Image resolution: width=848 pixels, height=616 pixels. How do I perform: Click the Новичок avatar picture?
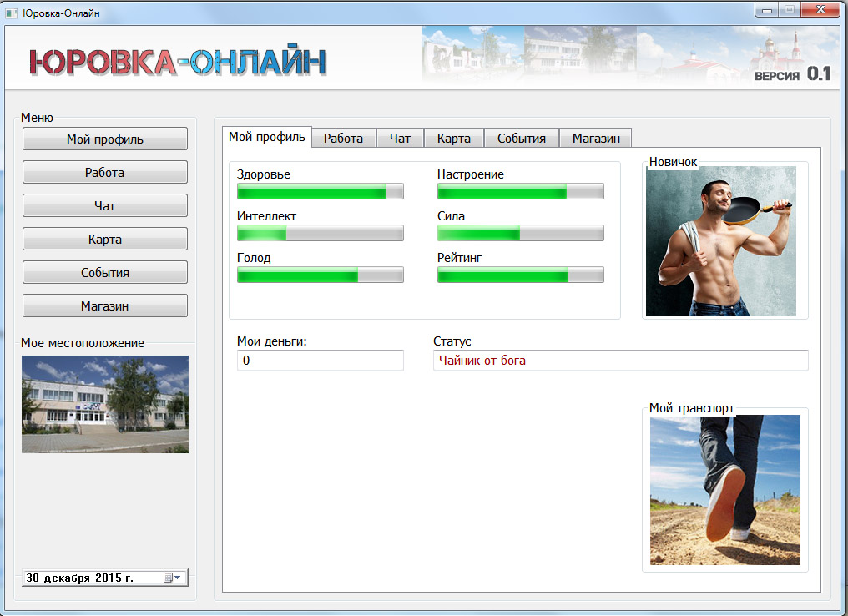(x=720, y=241)
